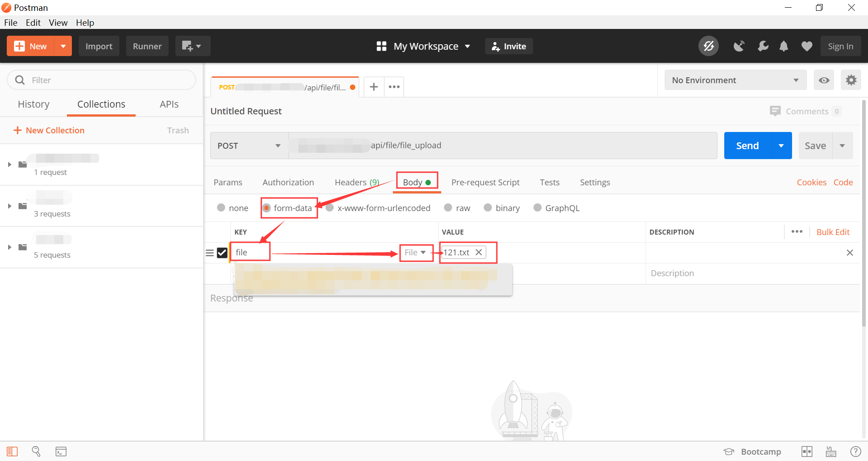Open the New button dropdown arrow
The width and height of the screenshot is (868, 461).
(x=63, y=46)
